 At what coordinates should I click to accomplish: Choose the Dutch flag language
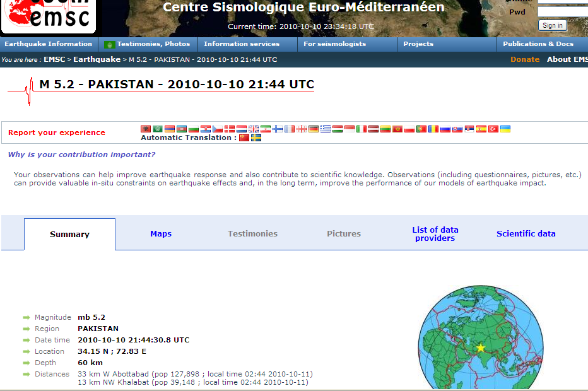pyautogui.click(x=242, y=129)
